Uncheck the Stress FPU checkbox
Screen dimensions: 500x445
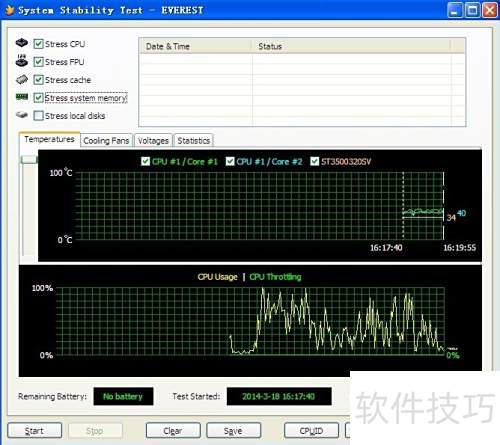click(x=39, y=62)
